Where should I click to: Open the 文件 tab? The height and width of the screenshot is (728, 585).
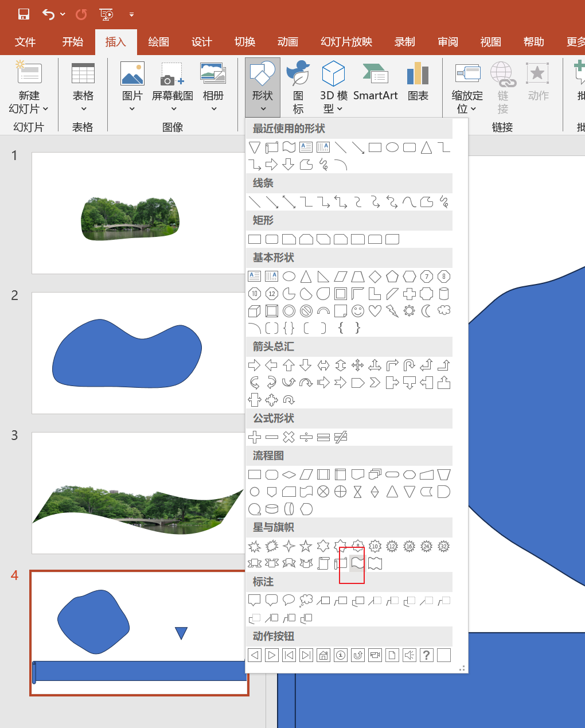point(25,42)
